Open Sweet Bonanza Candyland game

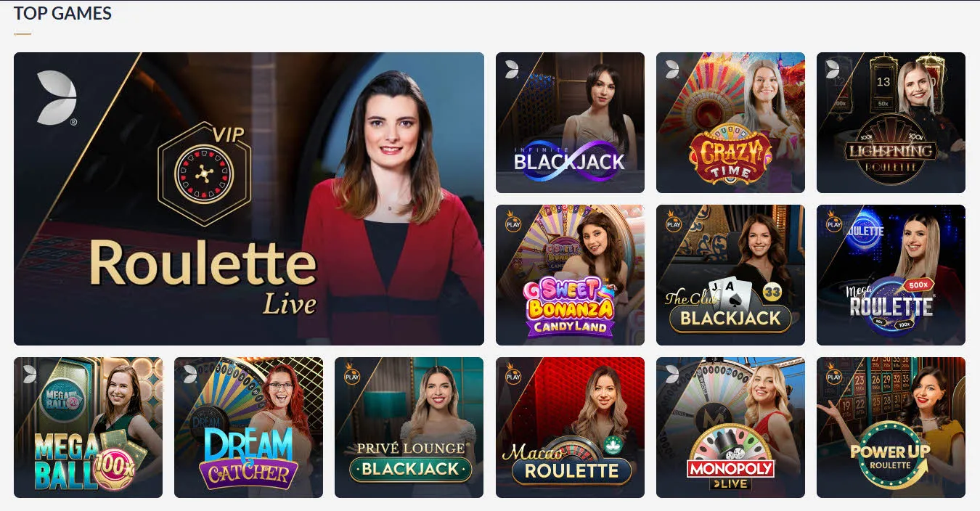pyautogui.click(x=570, y=275)
